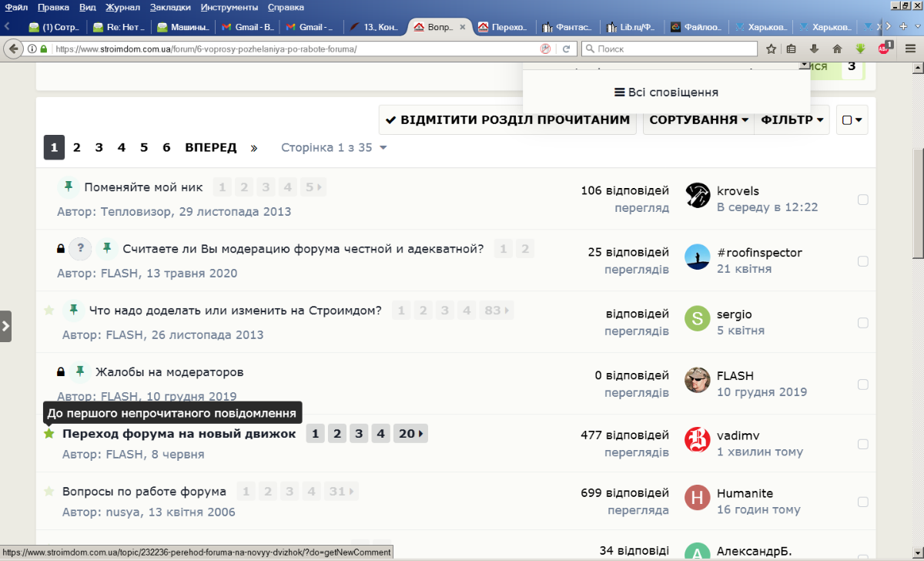This screenshot has height=561, width=924.
Task: Click the question mark icon on moderation poll topic
Action: click(81, 249)
